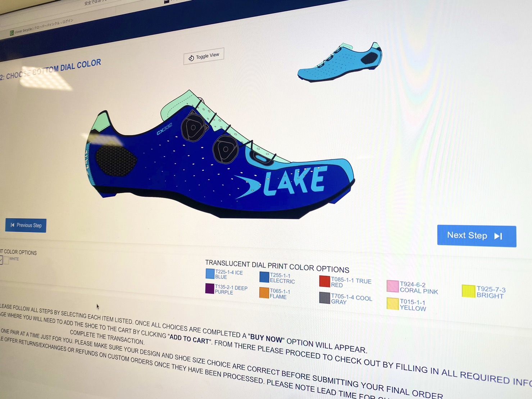Select the T085-1-1 True Red swatch
This screenshot has width=532, height=399.
pyautogui.click(x=324, y=281)
